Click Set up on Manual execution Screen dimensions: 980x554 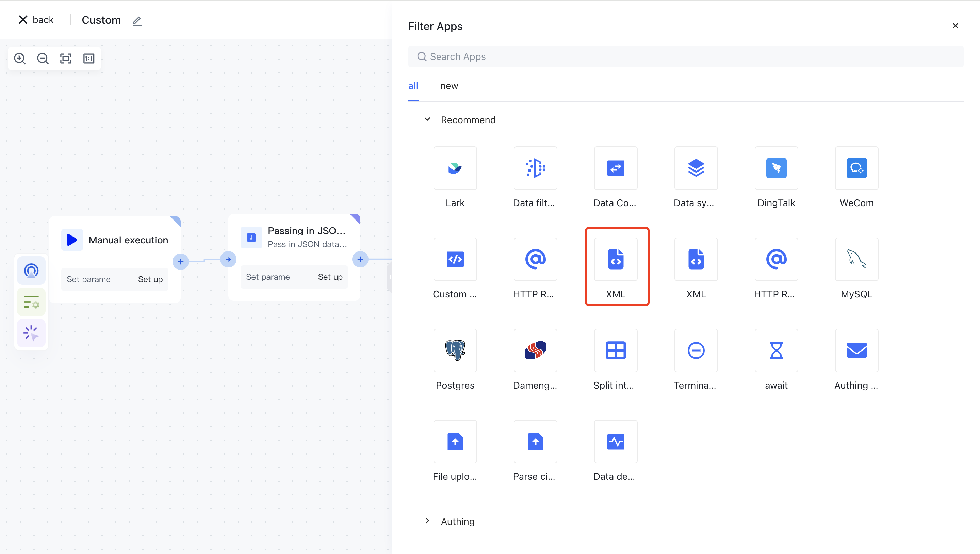click(150, 279)
